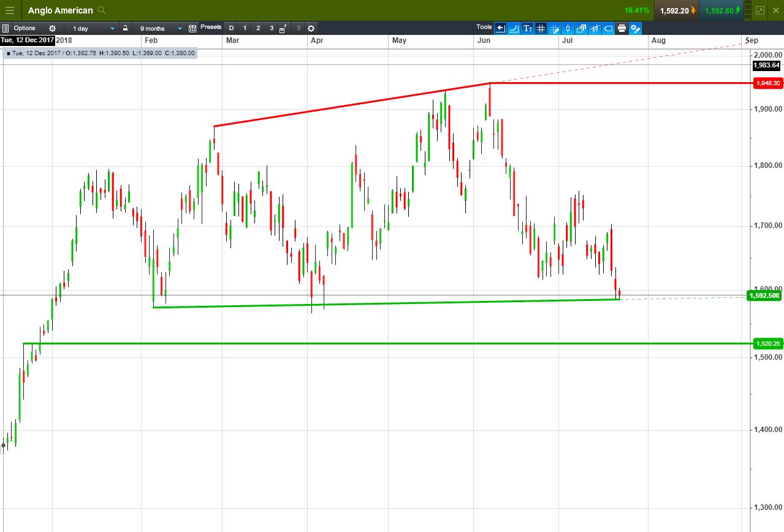Click the 16.41% change value
Viewport: 784px width, 532px height.
coord(637,10)
